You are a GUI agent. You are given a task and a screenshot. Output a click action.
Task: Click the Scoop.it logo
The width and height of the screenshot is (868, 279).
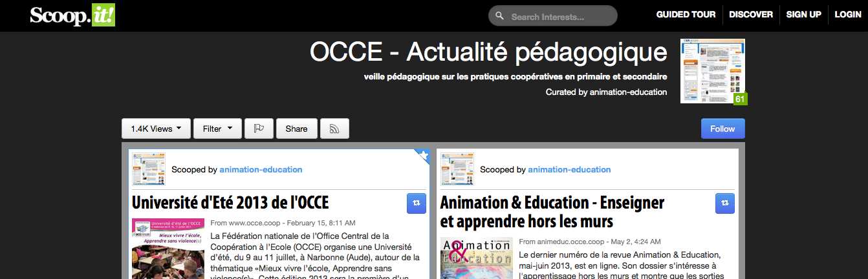point(72,15)
